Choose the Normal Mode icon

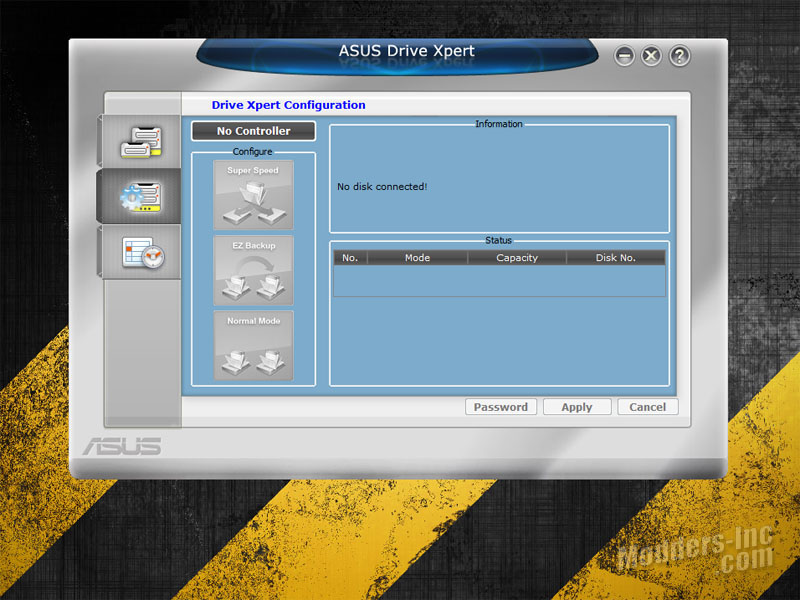(x=254, y=346)
